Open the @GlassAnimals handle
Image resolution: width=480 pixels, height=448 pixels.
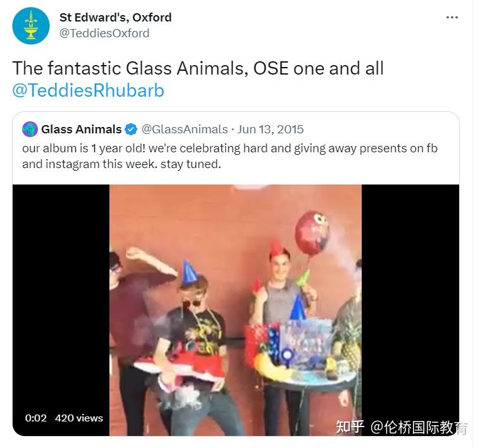coord(185,130)
